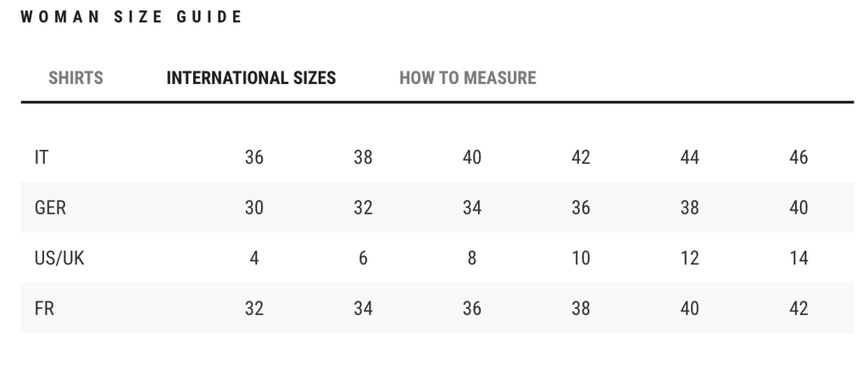
Task: Select the US/UK row label
Action: pyautogui.click(x=59, y=258)
